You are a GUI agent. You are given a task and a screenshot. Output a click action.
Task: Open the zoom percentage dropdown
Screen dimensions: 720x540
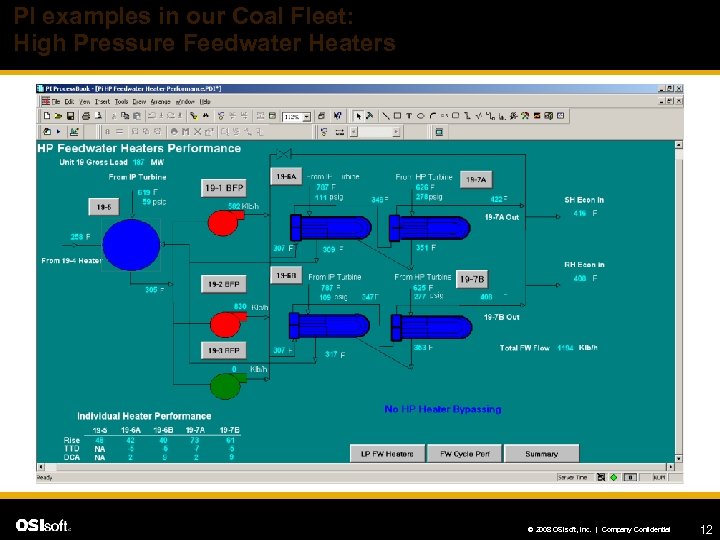coord(307,117)
